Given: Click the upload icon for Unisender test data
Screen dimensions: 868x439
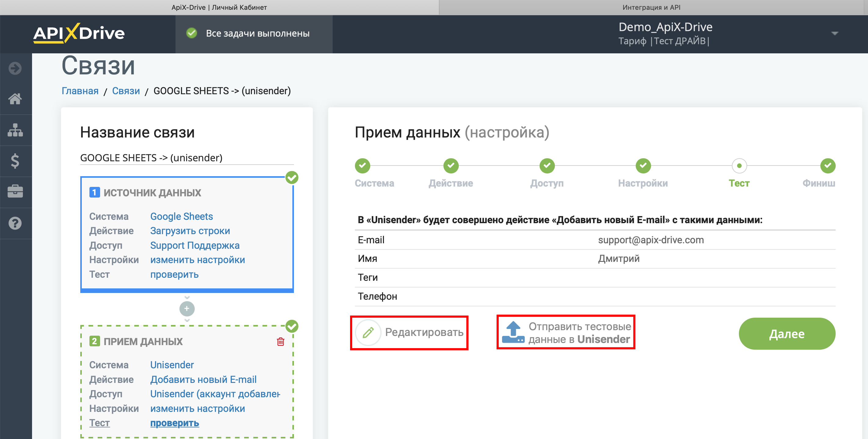Looking at the screenshot, I should [513, 332].
